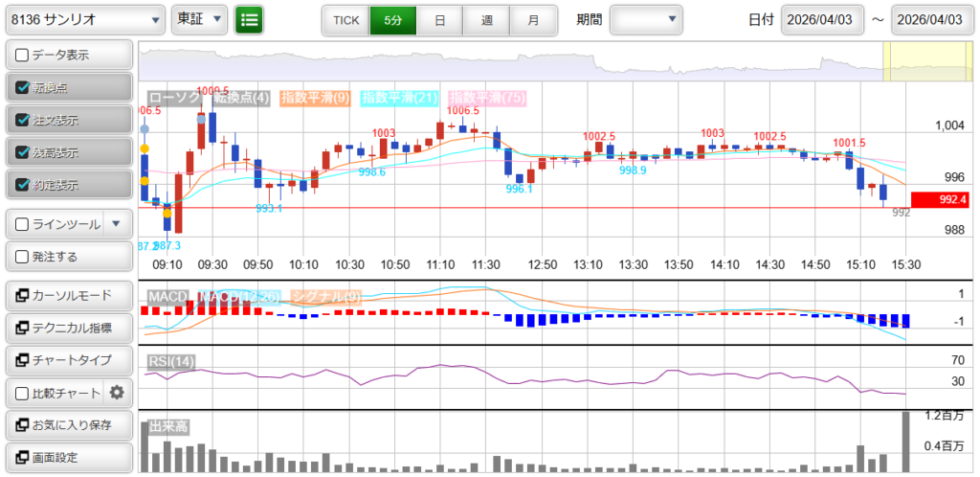This screenshot has height=477, width=980.
Task: Open comparison chart gear settings
Action: [118, 392]
